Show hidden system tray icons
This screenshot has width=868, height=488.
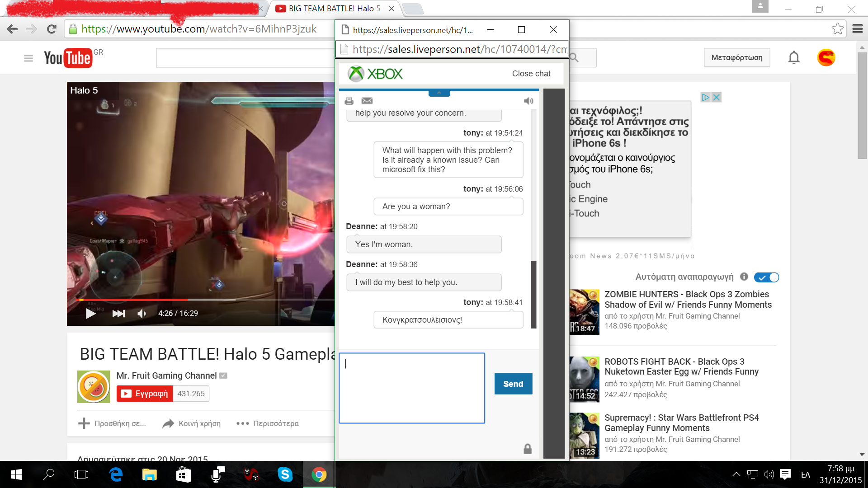tap(736, 474)
